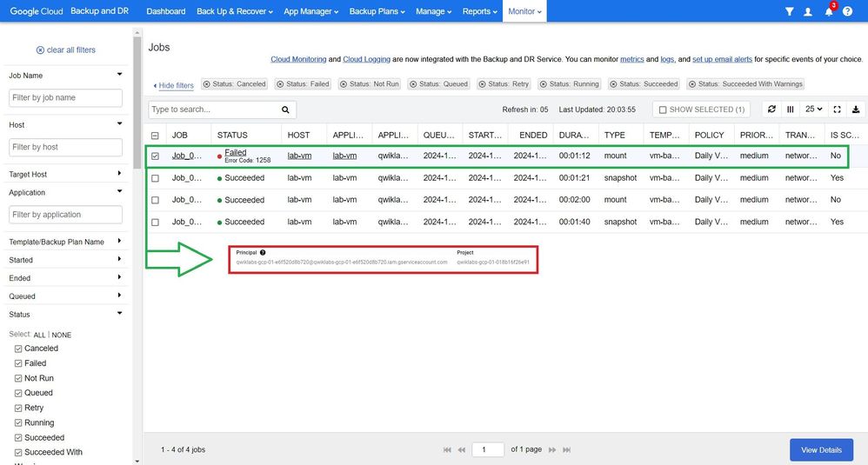Go to previous page of results

(x=462, y=450)
